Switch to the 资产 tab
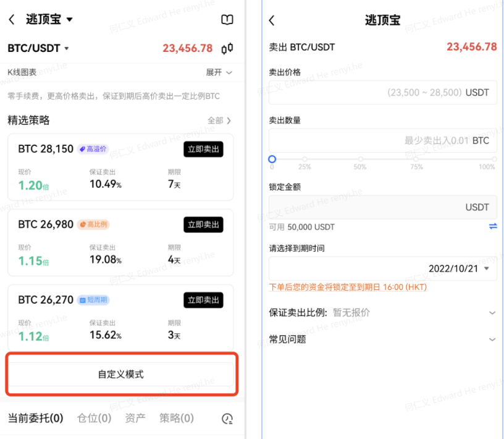 [x=135, y=419]
